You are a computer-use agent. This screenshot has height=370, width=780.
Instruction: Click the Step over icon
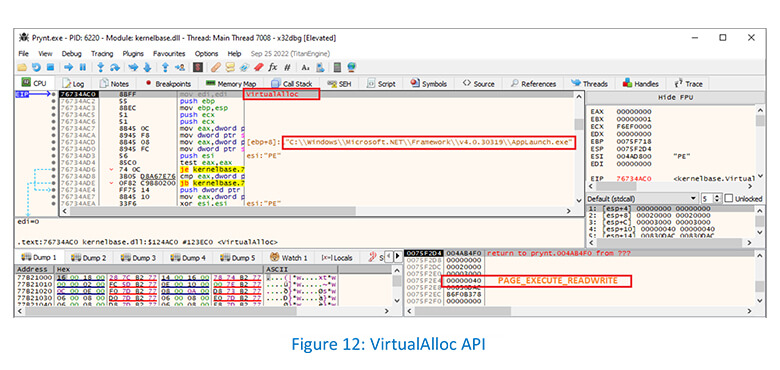click(x=115, y=67)
